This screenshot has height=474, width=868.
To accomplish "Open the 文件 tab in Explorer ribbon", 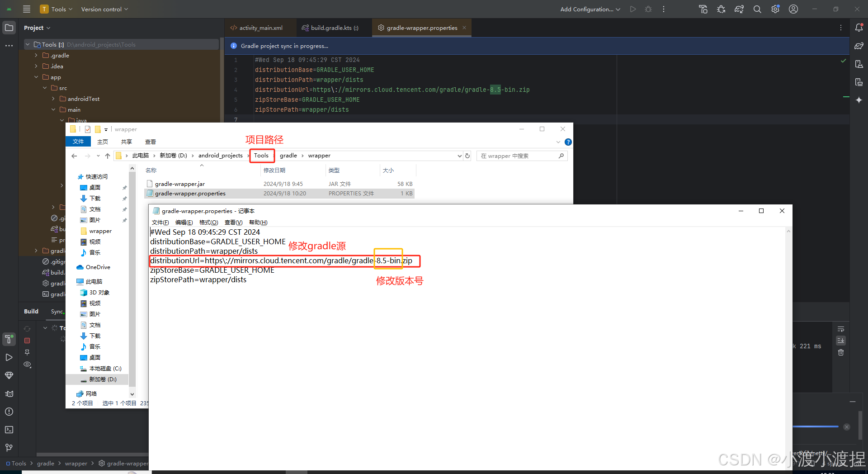I will [78, 142].
